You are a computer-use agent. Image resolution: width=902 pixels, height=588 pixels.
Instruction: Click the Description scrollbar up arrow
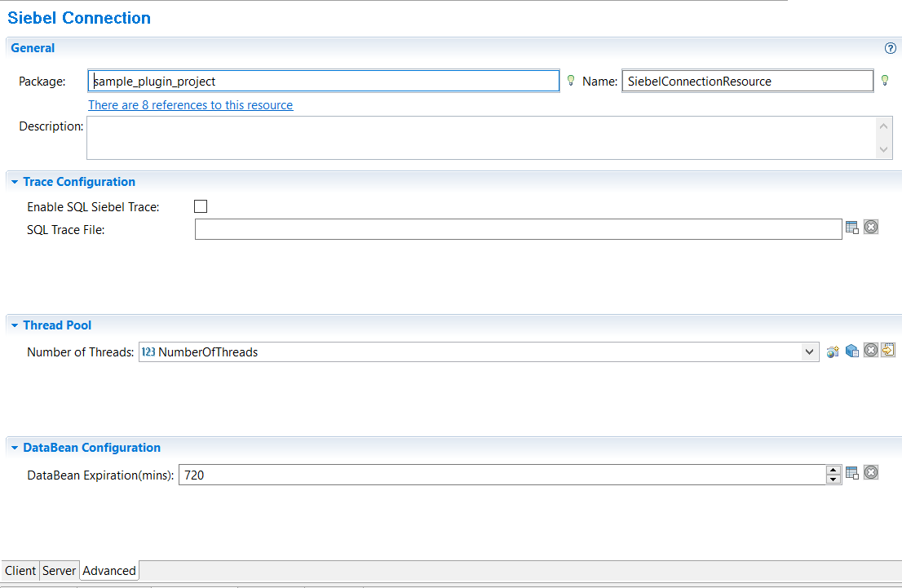click(x=883, y=126)
